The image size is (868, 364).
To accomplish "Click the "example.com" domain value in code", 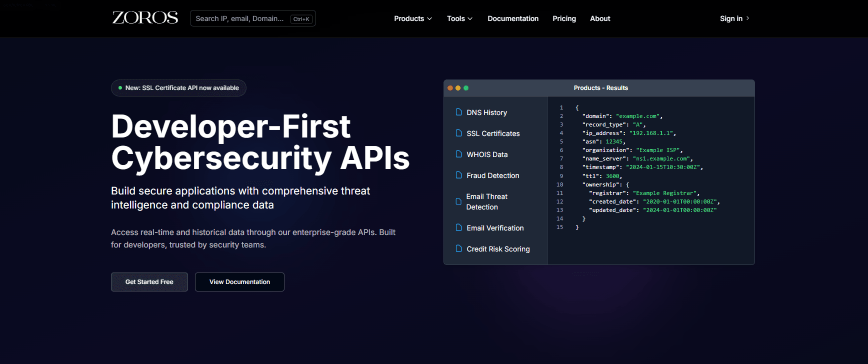I will pos(637,116).
